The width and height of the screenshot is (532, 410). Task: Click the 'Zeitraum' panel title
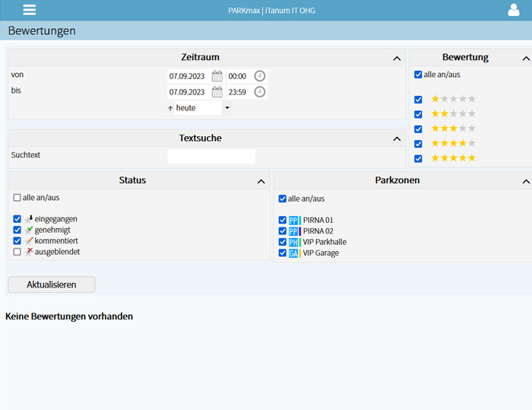pos(200,57)
